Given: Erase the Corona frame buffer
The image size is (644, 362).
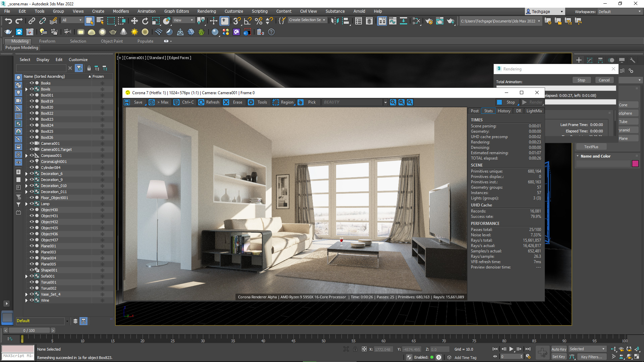Looking at the screenshot, I should (233, 102).
